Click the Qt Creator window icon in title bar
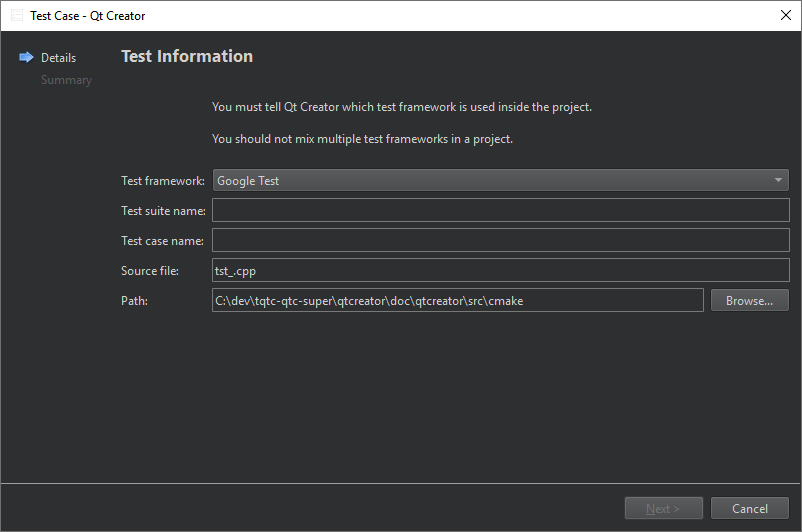Screen dimensions: 802x532 (17, 16)
